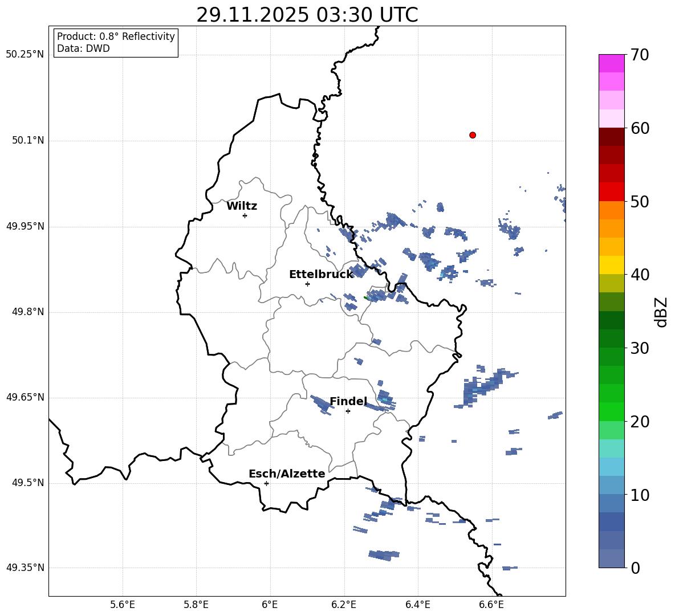675x616 pixels.
Task: Click the plot title 29.11.2025 03:30 UTC
Action: [307, 15]
